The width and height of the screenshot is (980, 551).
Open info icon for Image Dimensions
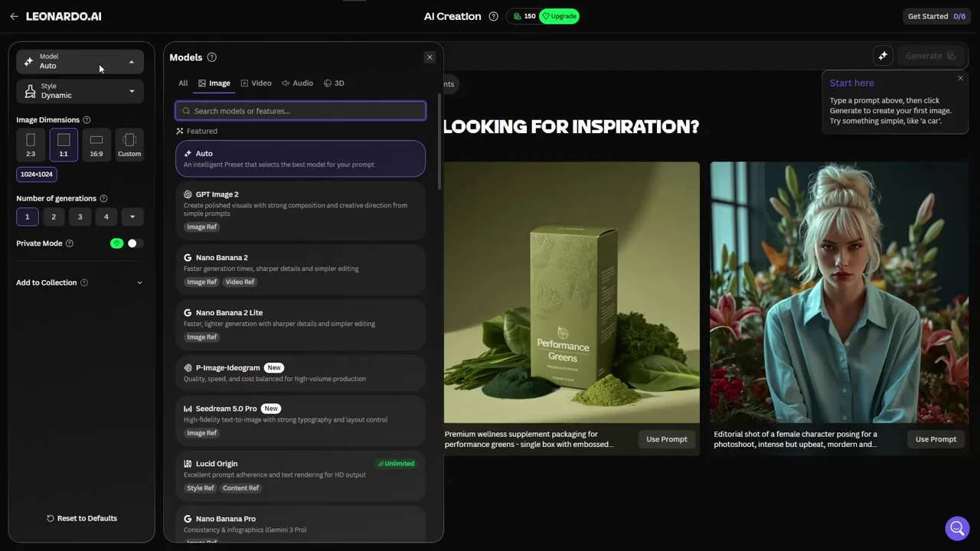coord(87,120)
